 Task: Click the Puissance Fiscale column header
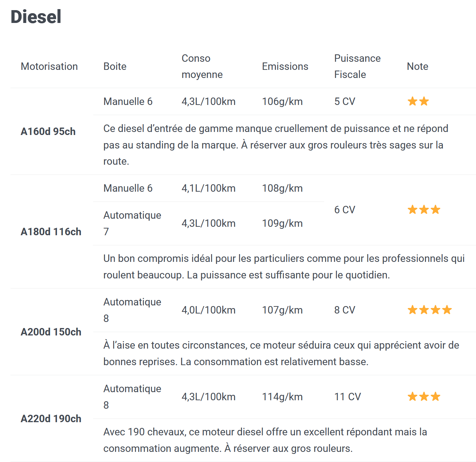(x=357, y=66)
